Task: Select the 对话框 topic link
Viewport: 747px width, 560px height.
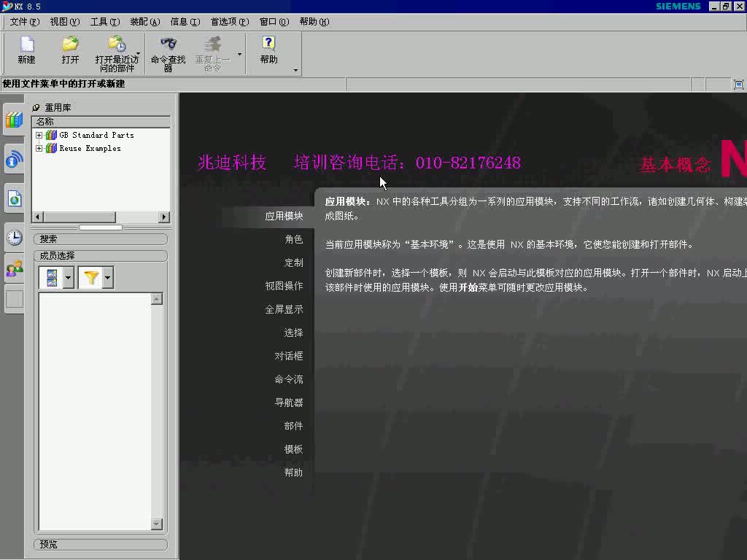Action: 289,356
